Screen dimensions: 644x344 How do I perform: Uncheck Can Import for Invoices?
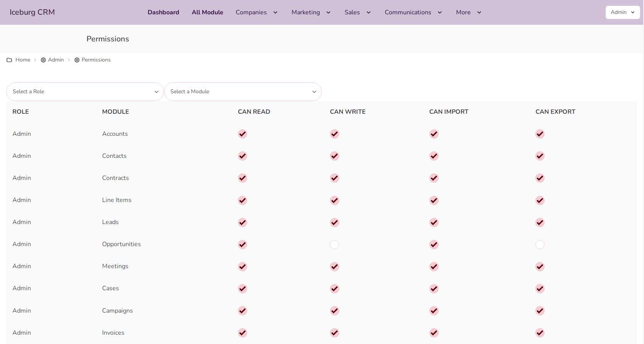tap(434, 333)
